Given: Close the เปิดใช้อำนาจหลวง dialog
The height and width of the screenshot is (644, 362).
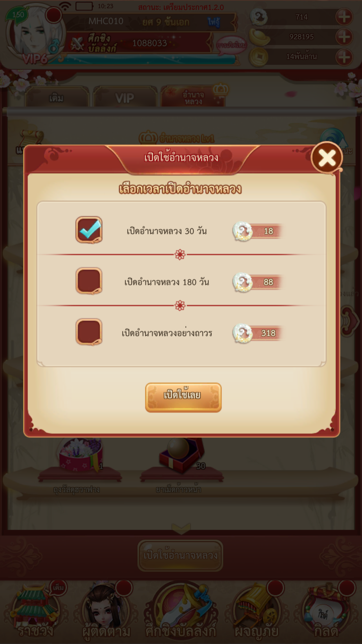Looking at the screenshot, I should [327, 157].
